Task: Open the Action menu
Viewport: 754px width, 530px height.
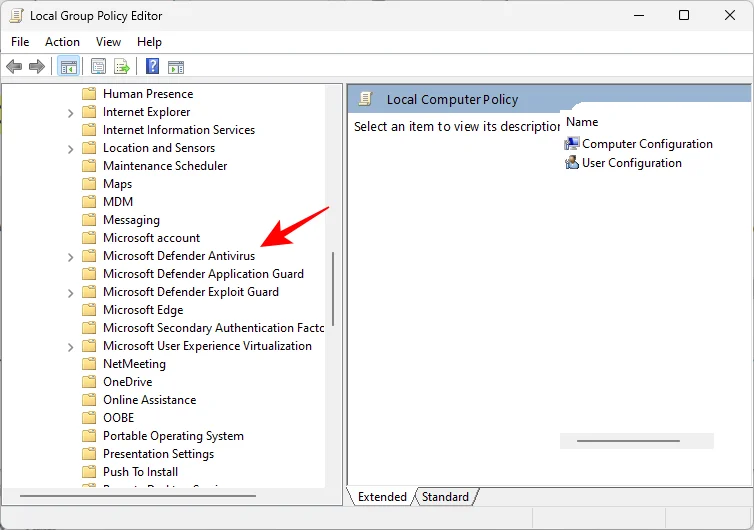Action: 63,42
